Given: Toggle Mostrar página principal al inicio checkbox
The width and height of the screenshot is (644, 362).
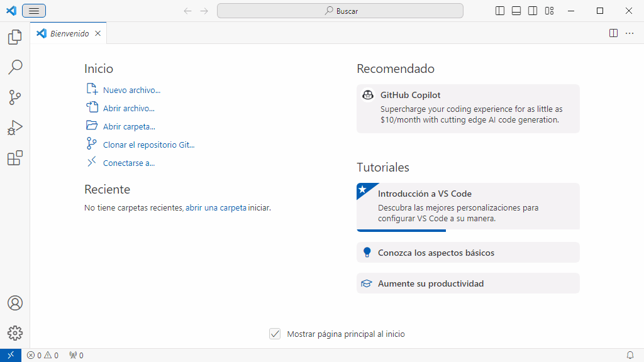Looking at the screenshot, I should 275,334.
